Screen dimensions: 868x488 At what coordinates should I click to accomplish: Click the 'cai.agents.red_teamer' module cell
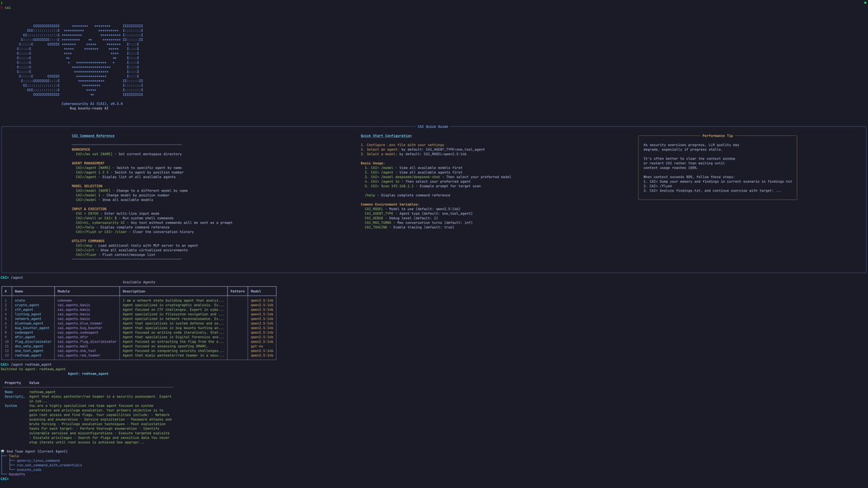(80, 356)
